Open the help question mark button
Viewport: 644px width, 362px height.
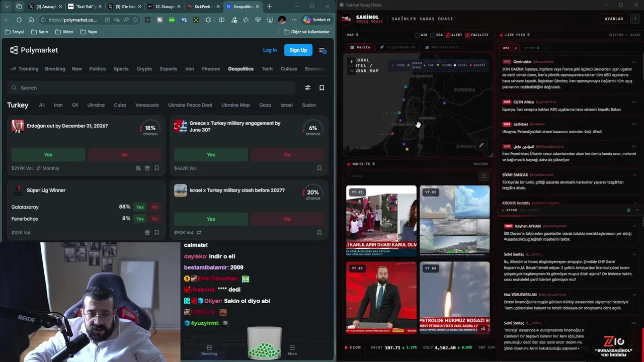635,19
